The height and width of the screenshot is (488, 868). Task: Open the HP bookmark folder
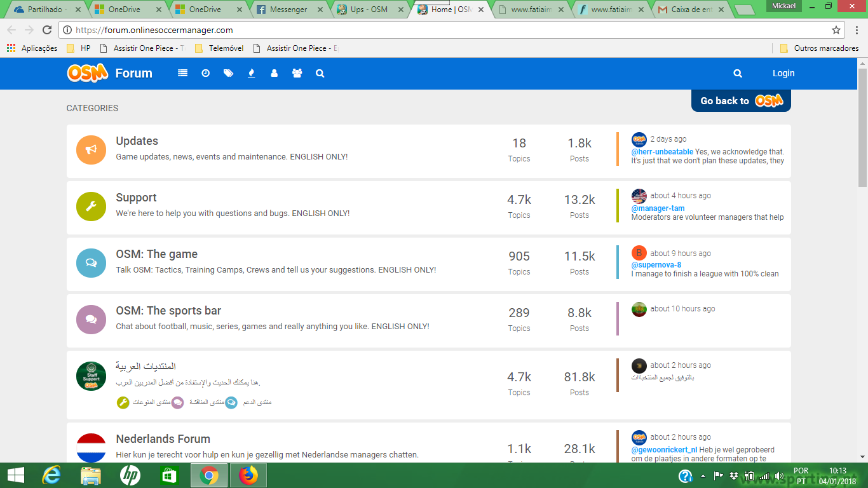pos(79,48)
